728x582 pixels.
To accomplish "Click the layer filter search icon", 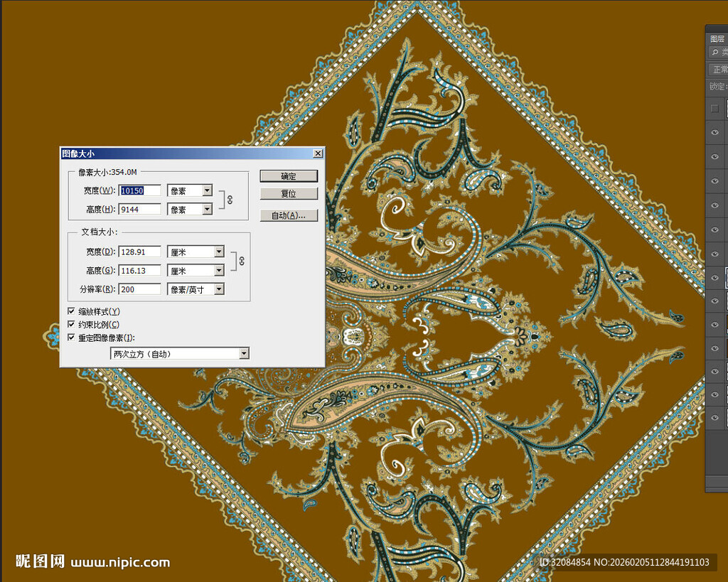I will point(715,52).
